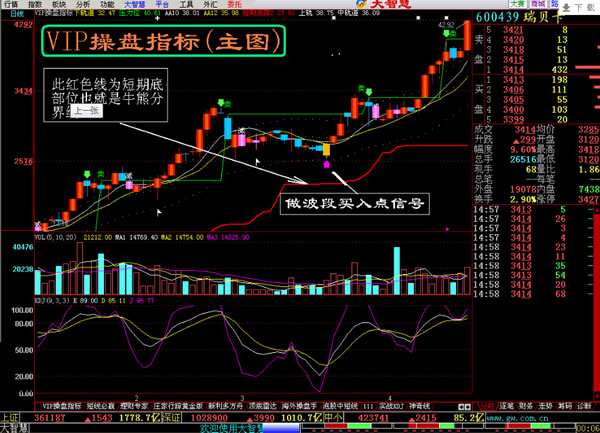The image size is (600, 433).
Task: Click the yellow candlestick at the wave bottom
Action: [326, 150]
